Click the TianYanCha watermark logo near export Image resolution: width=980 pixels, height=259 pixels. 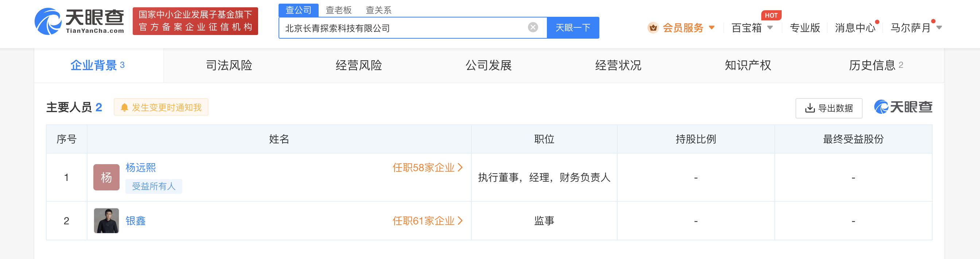903,107
